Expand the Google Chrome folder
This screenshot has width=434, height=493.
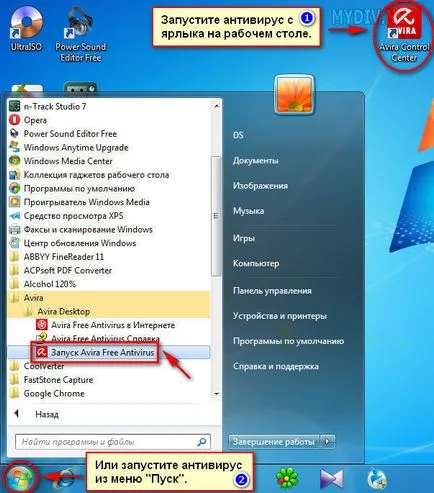click(54, 393)
